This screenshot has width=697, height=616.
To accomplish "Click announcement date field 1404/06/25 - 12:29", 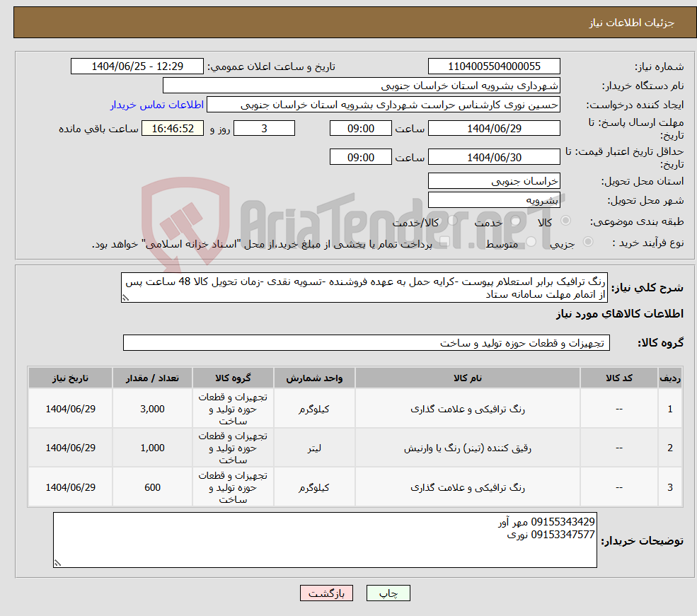I will click(137, 66).
